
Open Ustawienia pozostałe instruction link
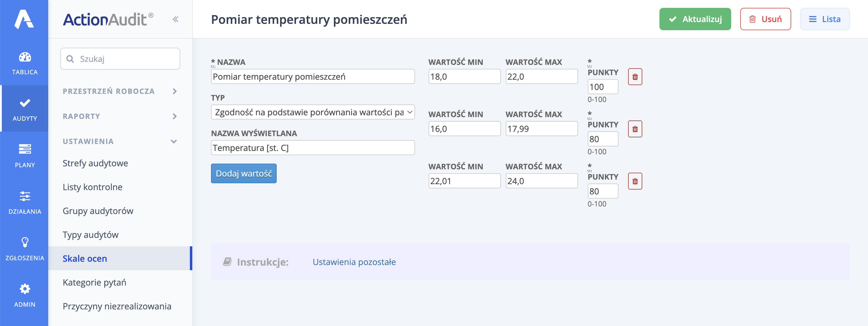click(354, 262)
